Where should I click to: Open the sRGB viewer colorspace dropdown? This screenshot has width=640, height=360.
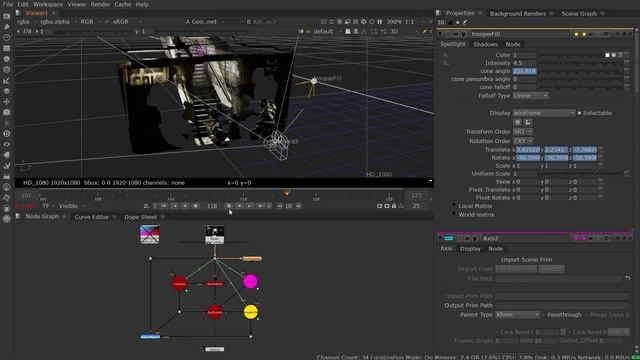click(x=124, y=22)
